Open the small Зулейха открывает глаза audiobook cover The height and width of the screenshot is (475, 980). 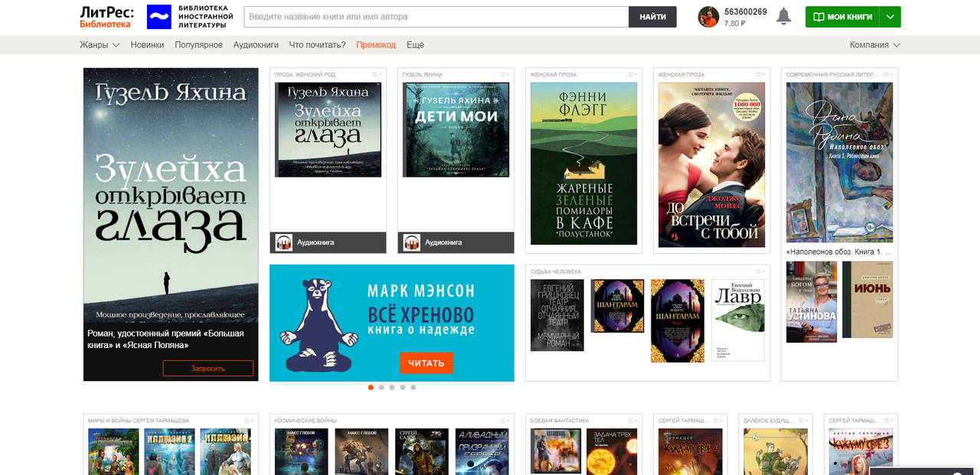pos(328,130)
